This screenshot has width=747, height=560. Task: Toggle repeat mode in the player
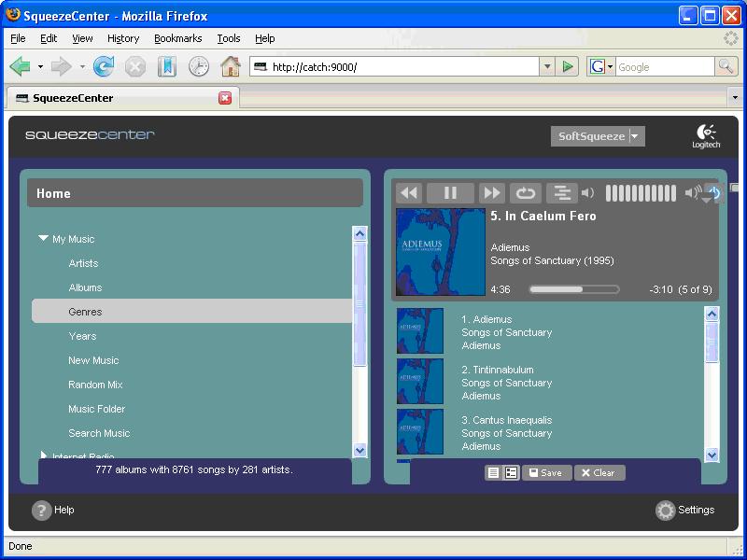[526, 193]
